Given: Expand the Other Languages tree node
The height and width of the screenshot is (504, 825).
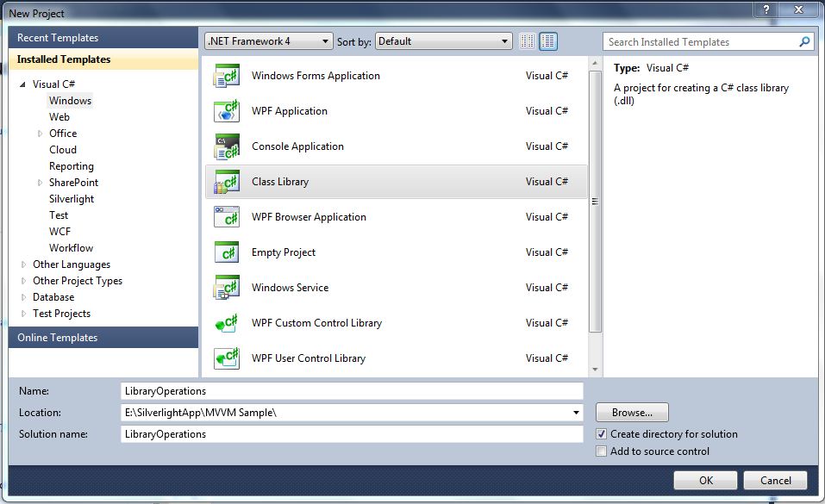Looking at the screenshot, I should 23,264.
